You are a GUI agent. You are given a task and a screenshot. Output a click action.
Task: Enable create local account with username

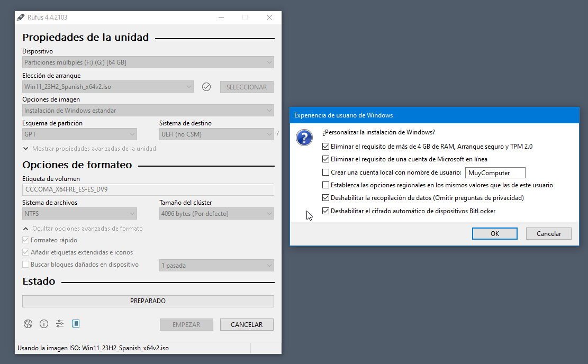click(x=325, y=172)
